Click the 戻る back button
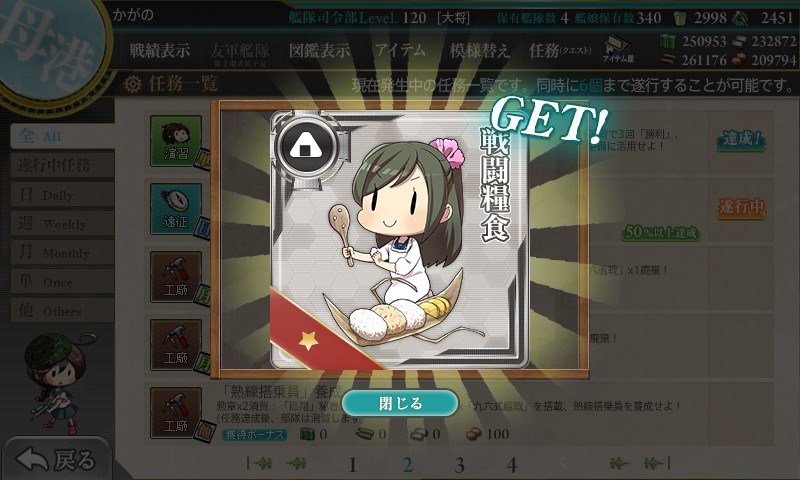Viewport: 800px width, 480px height. point(56,459)
